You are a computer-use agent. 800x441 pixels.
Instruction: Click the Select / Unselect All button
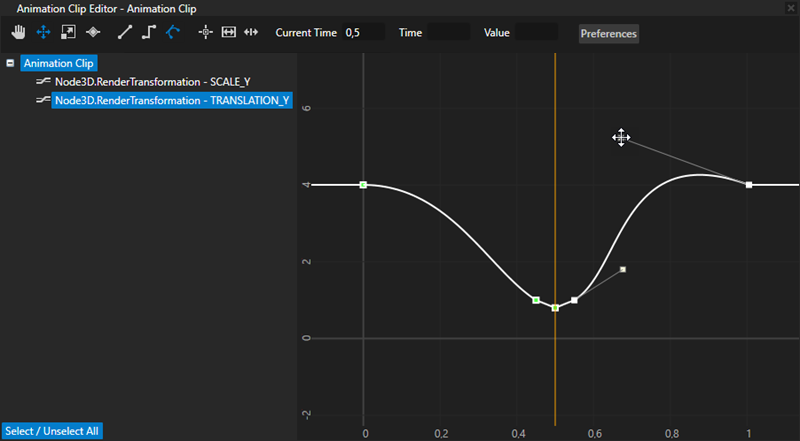(52, 431)
